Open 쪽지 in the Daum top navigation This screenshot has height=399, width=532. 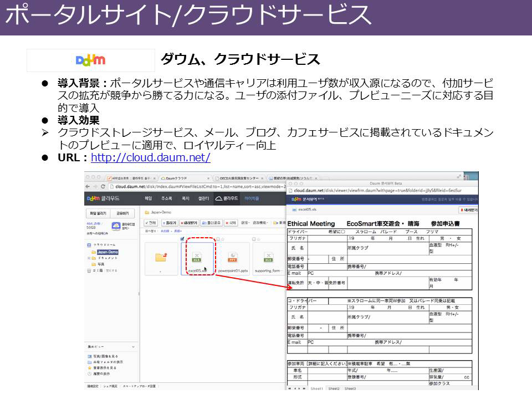pos(185,198)
